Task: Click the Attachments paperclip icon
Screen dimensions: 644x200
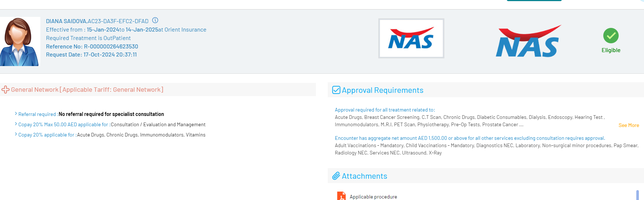Action: tap(336, 176)
